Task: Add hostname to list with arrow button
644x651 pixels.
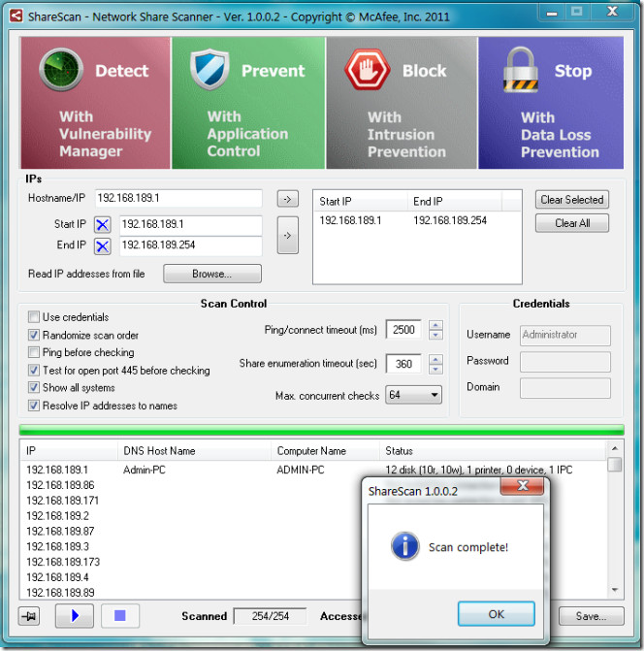Action: (287, 199)
